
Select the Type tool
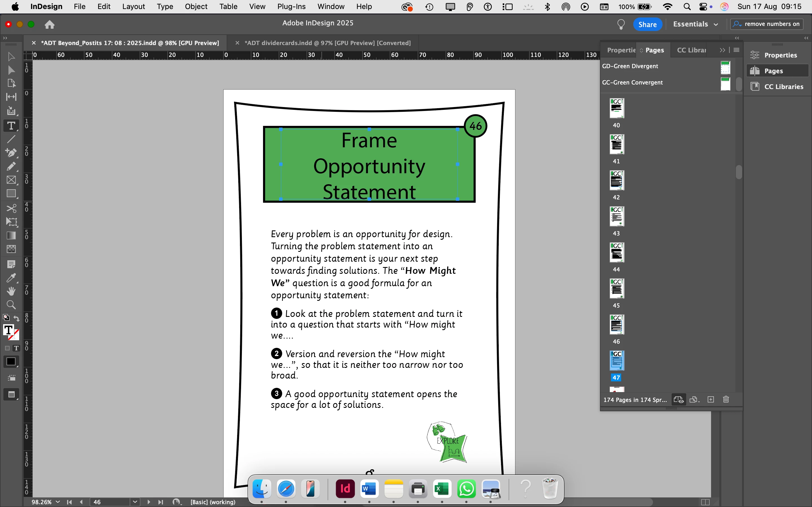tap(11, 126)
